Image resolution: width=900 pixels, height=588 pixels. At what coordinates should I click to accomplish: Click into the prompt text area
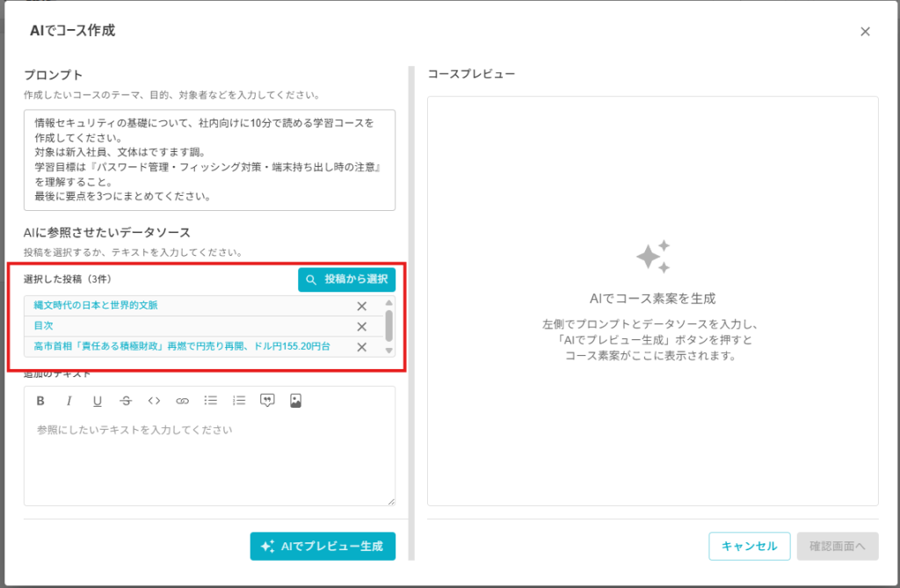pyautogui.click(x=209, y=160)
